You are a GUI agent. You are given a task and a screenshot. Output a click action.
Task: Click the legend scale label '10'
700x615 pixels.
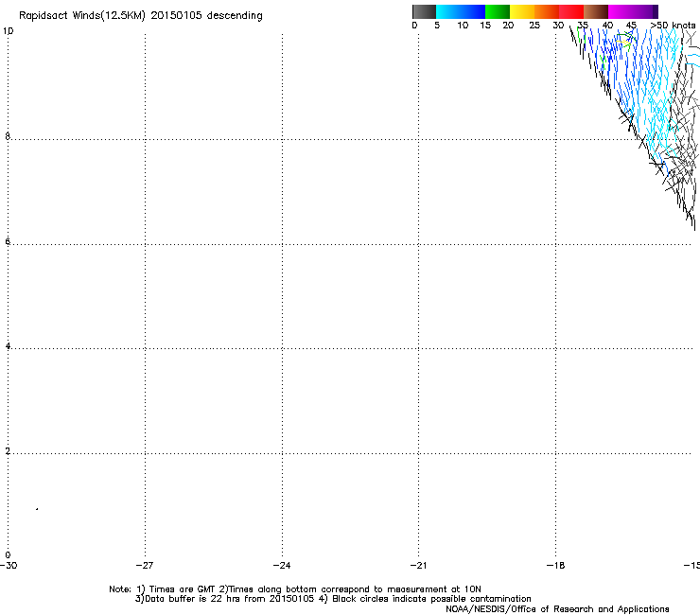[463, 26]
